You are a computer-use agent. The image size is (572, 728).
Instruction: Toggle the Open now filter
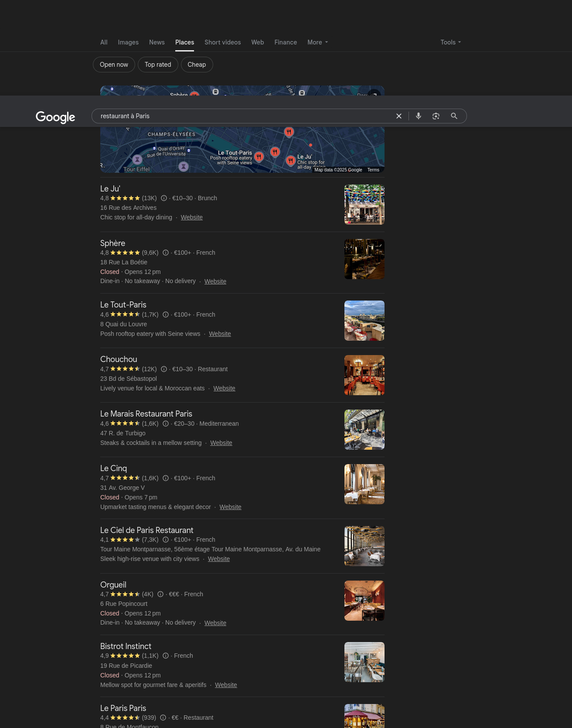pos(114,65)
